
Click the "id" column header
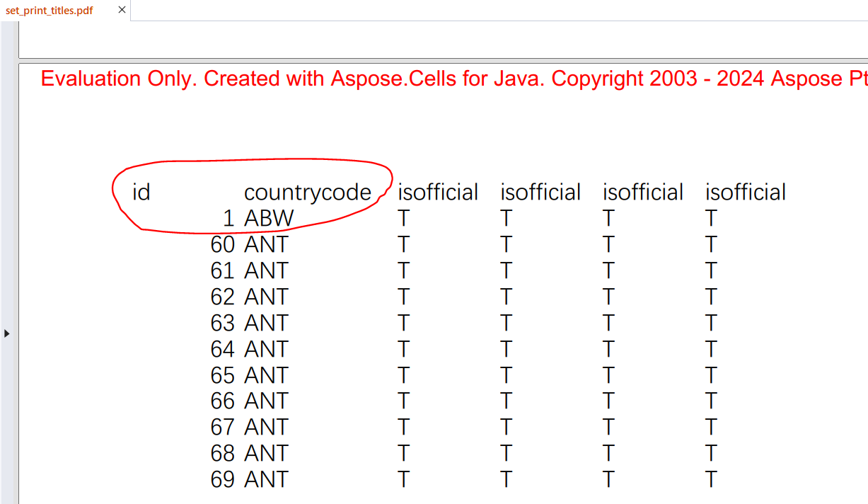(141, 193)
